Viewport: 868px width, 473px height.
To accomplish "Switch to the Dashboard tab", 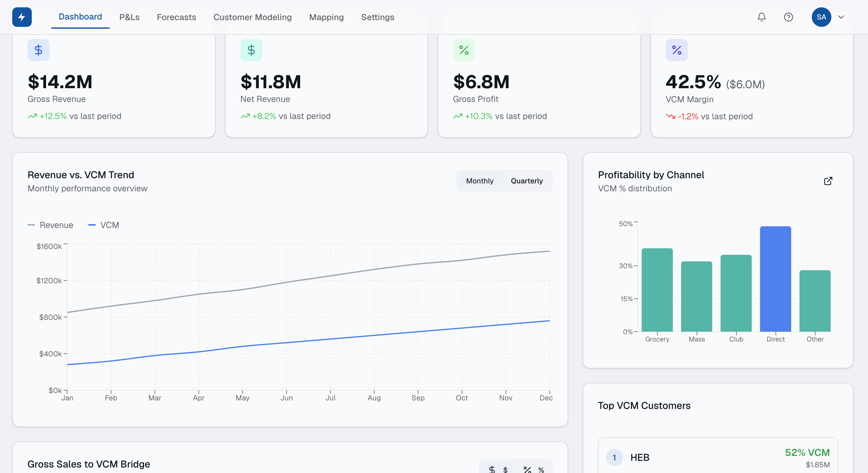I will (x=80, y=17).
